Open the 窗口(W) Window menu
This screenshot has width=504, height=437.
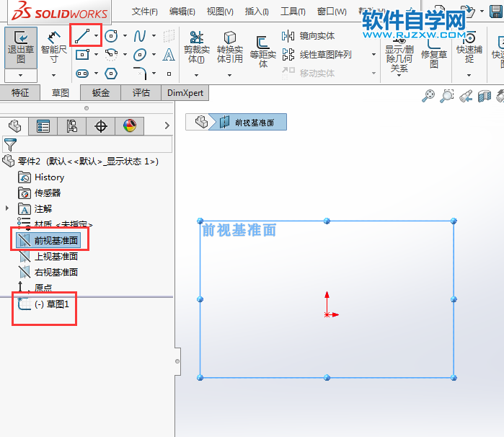point(332,12)
